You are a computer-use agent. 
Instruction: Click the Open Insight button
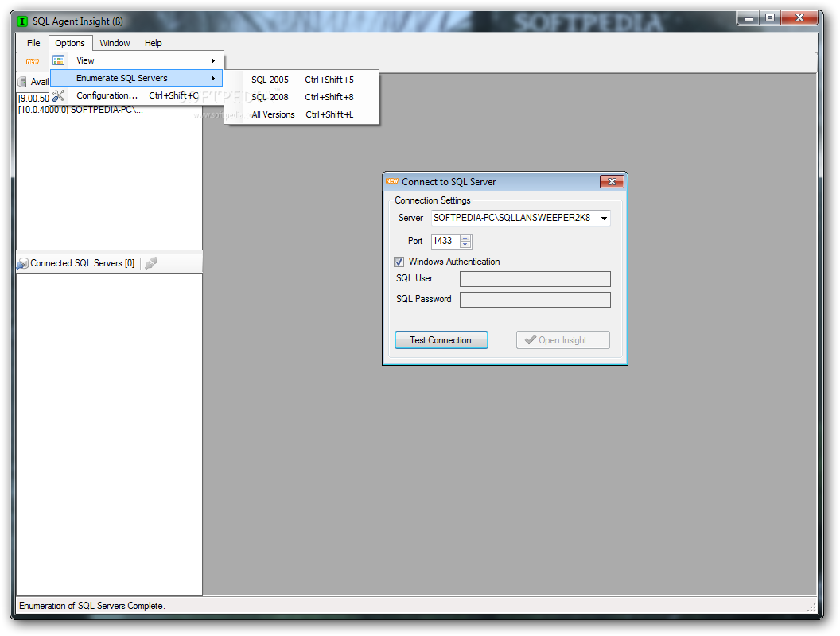pyautogui.click(x=562, y=340)
